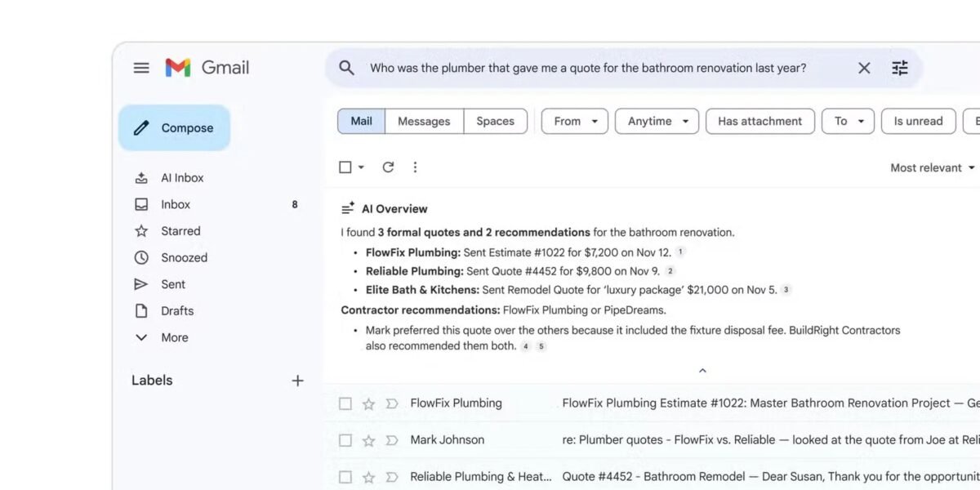This screenshot has width=980, height=490.
Task: Click the Starred star icon in sidebar
Action: (x=141, y=231)
